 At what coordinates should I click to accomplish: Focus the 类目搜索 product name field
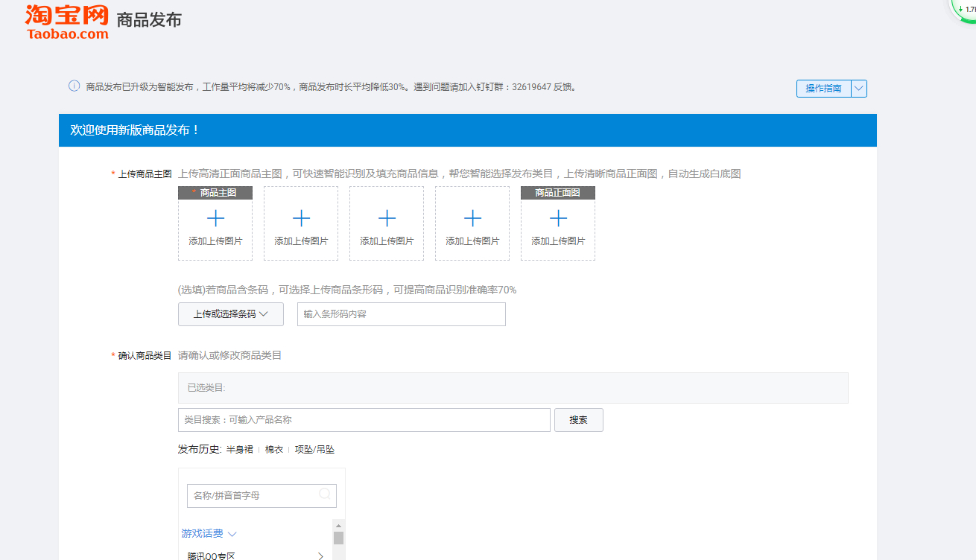tap(364, 420)
